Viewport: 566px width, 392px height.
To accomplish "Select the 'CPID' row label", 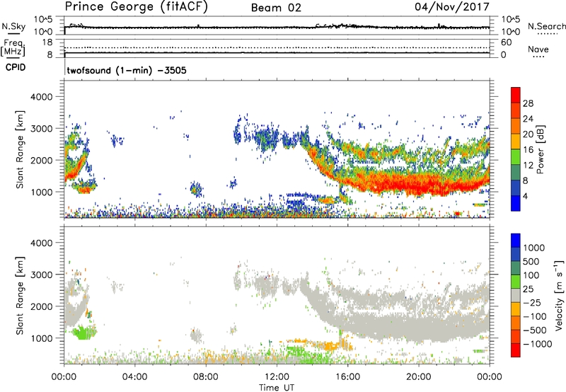I will 16,67.
